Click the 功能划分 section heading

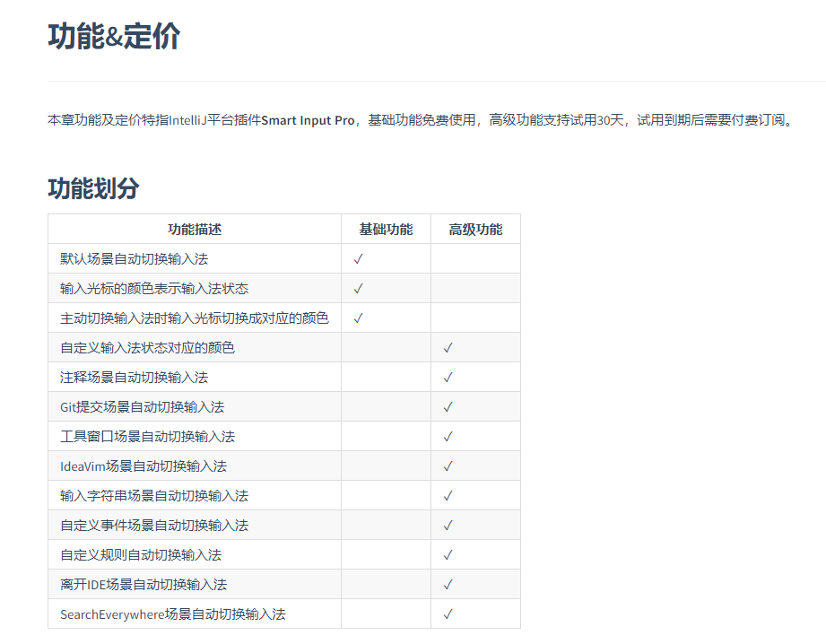pyautogui.click(x=93, y=188)
